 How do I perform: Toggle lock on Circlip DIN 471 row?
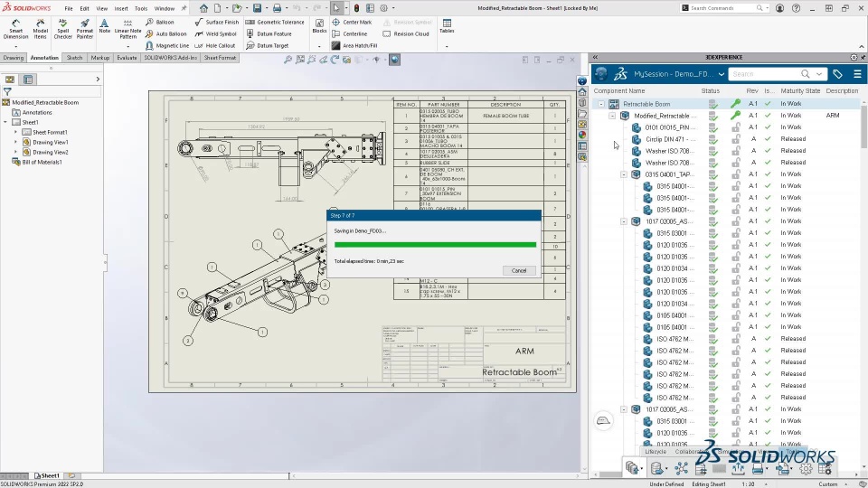coord(736,139)
